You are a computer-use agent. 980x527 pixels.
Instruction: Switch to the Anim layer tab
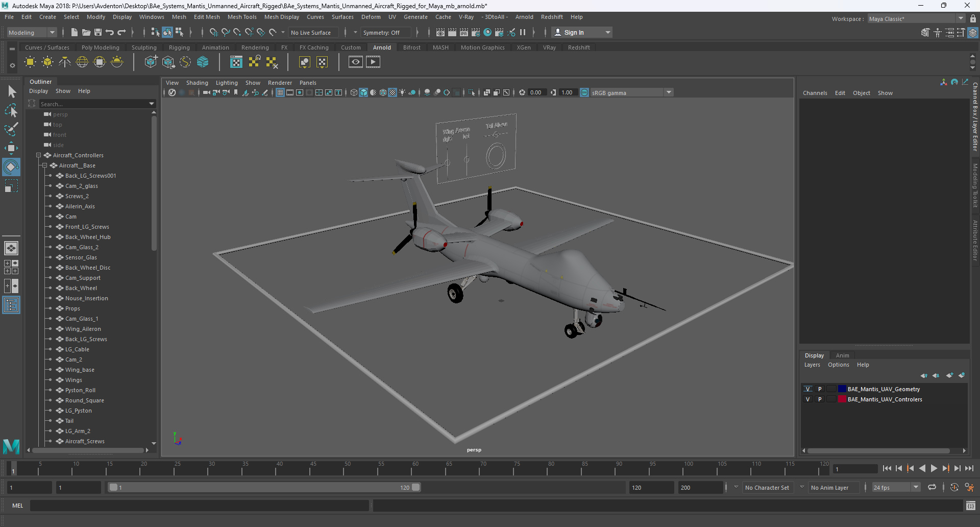point(843,355)
